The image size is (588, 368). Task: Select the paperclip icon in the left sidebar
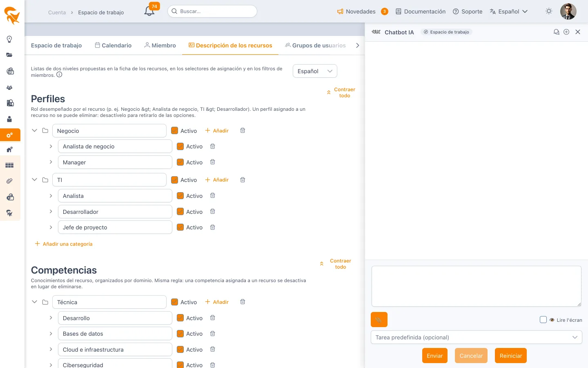9,181
